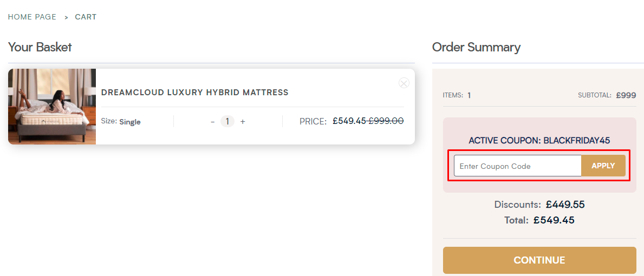Remove the DreamCloud mattress from basket
644x276 pixels.
point(404,83)
